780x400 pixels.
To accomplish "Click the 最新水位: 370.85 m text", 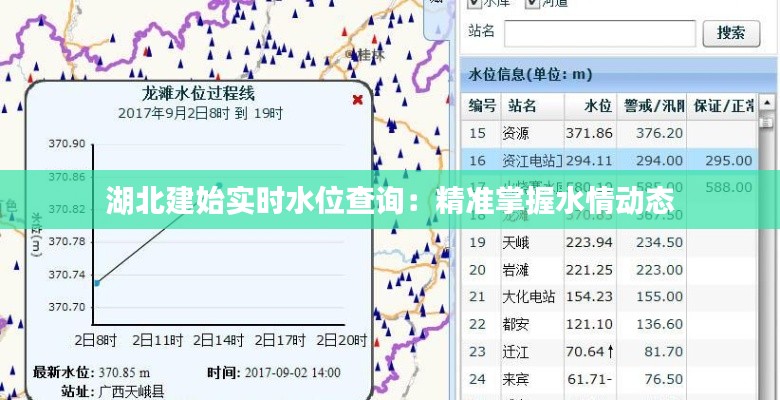I will (92, 373).
